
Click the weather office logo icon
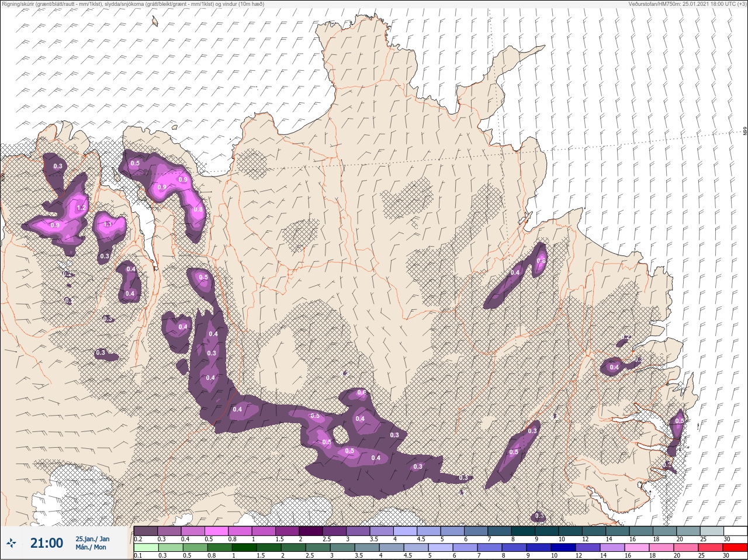(x=12, y=544)
